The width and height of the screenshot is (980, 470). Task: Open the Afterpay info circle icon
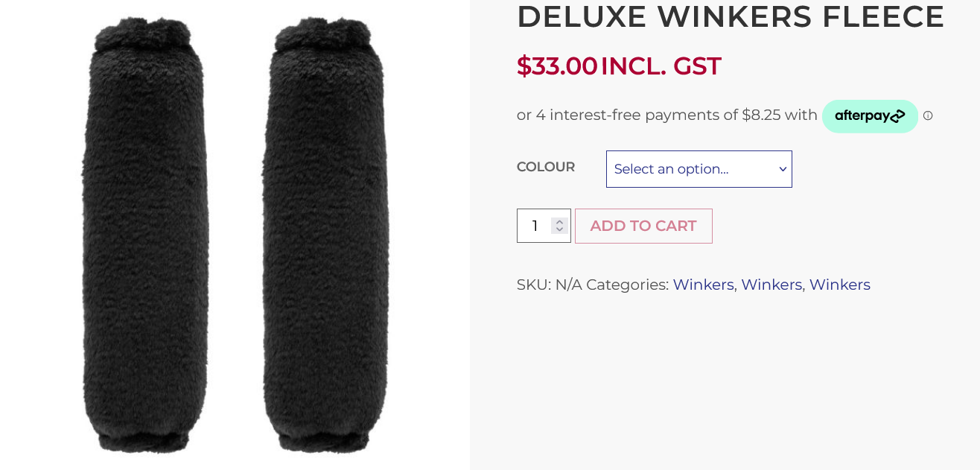928,115
